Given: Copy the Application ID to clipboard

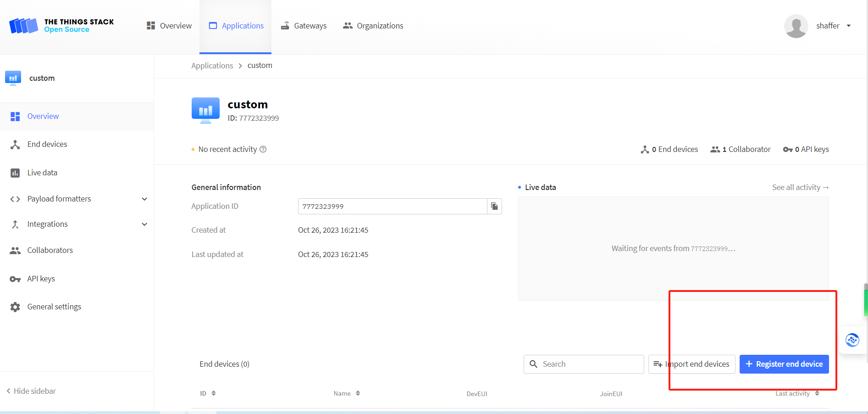Looking at the screenshot, I should (494, 207).
